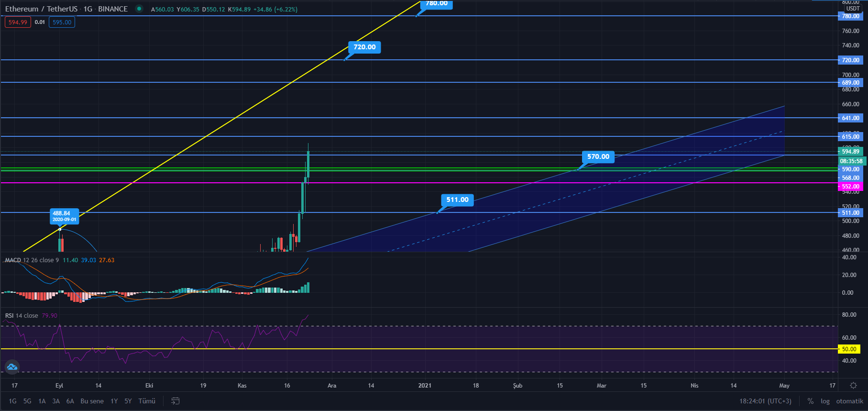868x411 pixels.
Task: Switch to the Tümü time range
Action: tap(147, 401)
